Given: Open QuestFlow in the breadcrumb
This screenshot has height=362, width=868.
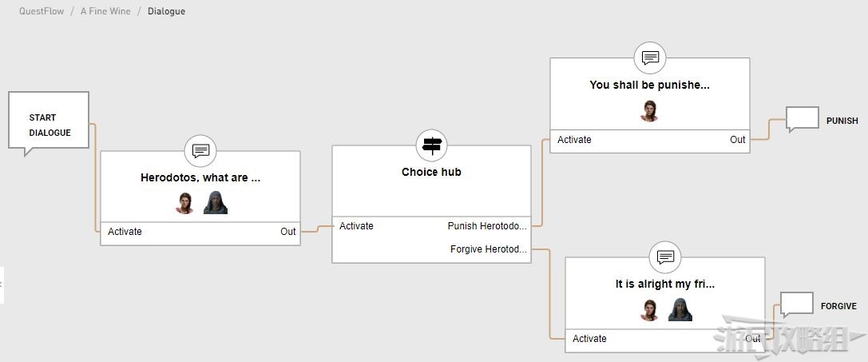Looking at the screenshot, I should pos(42,11).
